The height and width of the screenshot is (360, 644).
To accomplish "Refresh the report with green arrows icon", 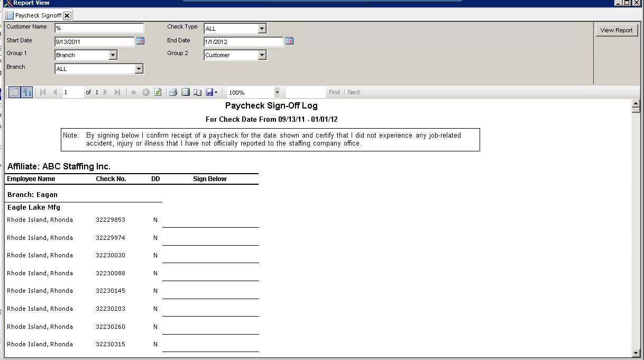I will [158, 92].
